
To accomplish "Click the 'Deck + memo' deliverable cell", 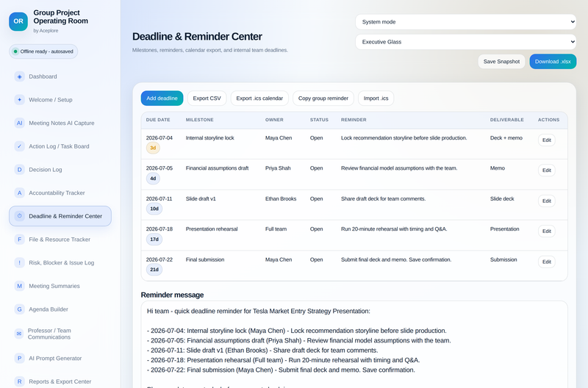I will (506, 138).
